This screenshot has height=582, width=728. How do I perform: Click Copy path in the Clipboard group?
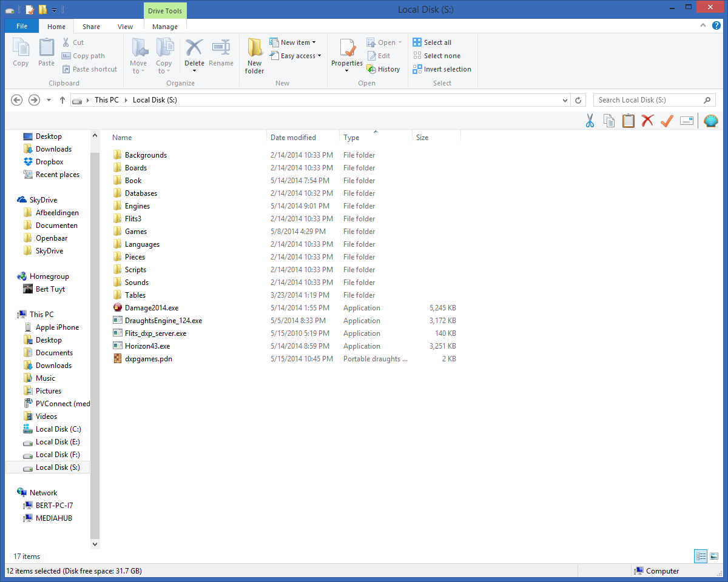pyautogui.click(x=87, y=55)
